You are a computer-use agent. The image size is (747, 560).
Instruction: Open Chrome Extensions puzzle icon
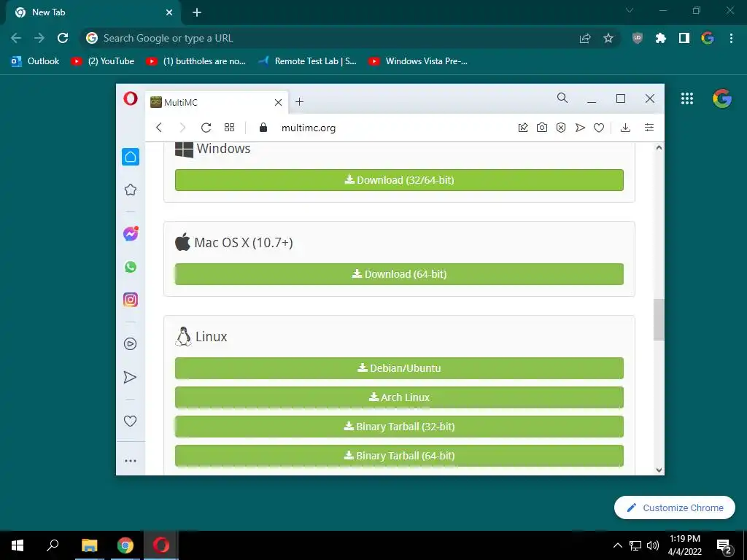661,38
